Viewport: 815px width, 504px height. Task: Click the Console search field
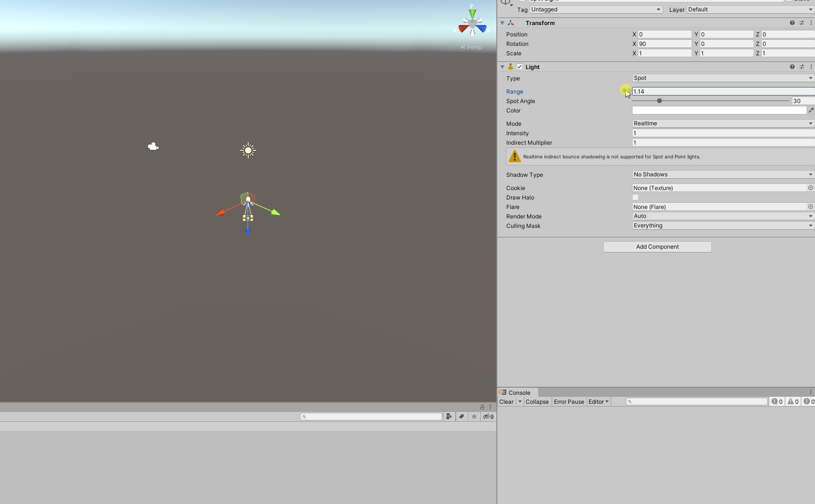[x=697, y=401]
